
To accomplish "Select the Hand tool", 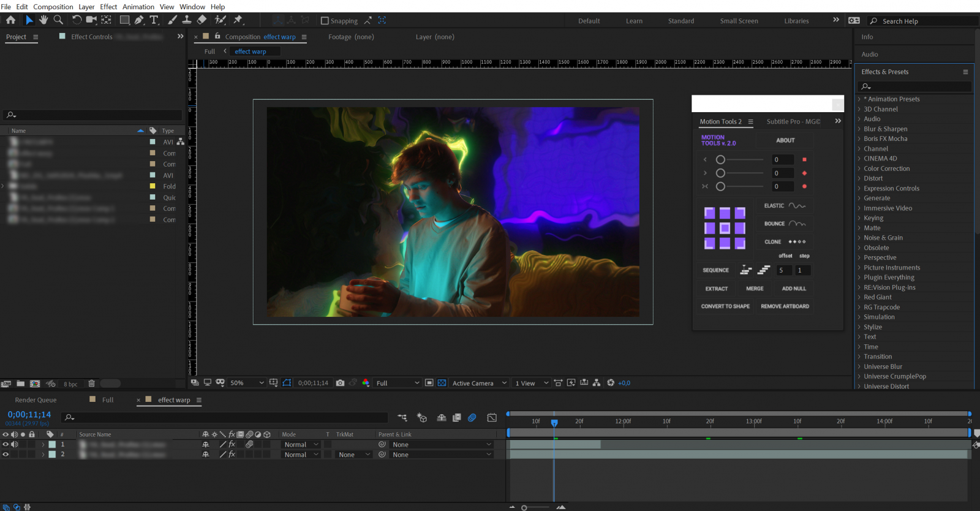I will 43,20.
